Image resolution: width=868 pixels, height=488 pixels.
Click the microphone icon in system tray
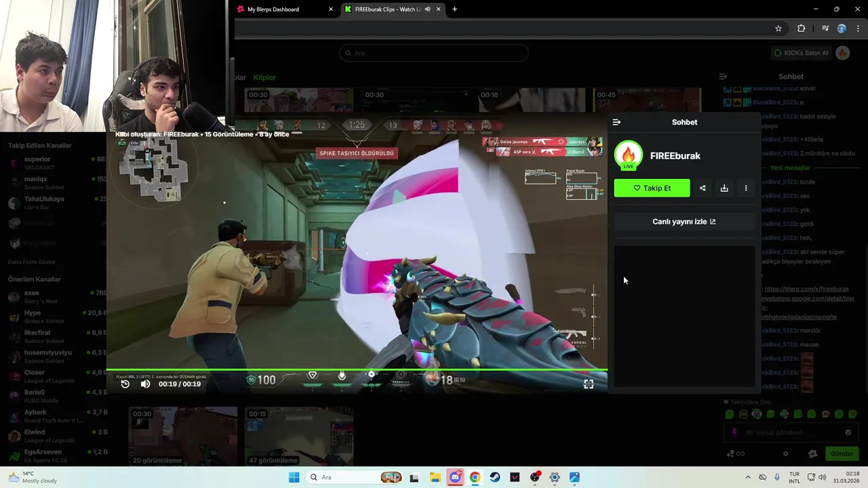(777, 477)
